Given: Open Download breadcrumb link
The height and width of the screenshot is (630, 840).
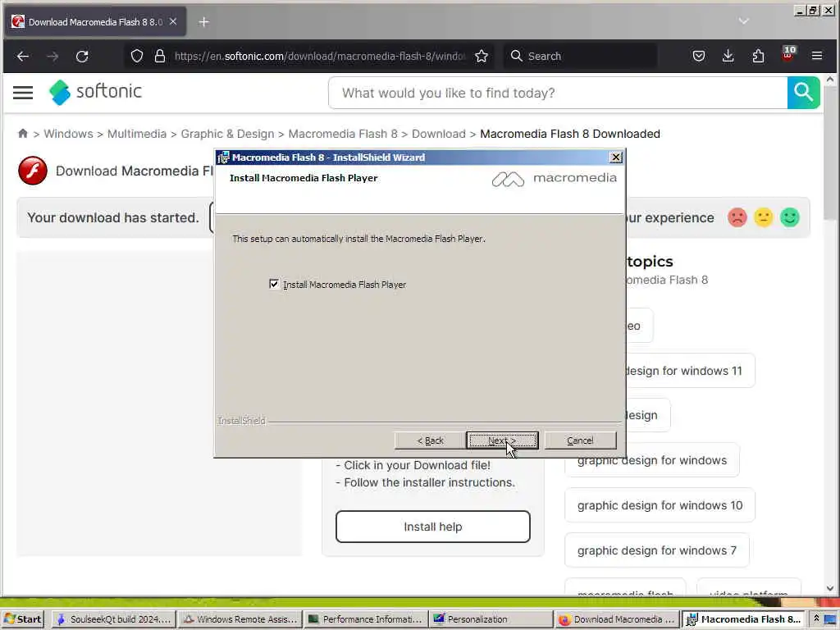Looking at the screenshot, I should tap(439, 134).
